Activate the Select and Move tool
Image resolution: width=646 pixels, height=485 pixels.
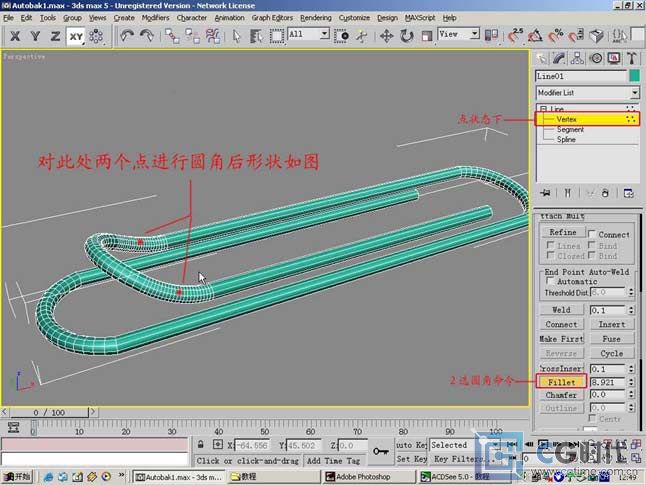386,36
